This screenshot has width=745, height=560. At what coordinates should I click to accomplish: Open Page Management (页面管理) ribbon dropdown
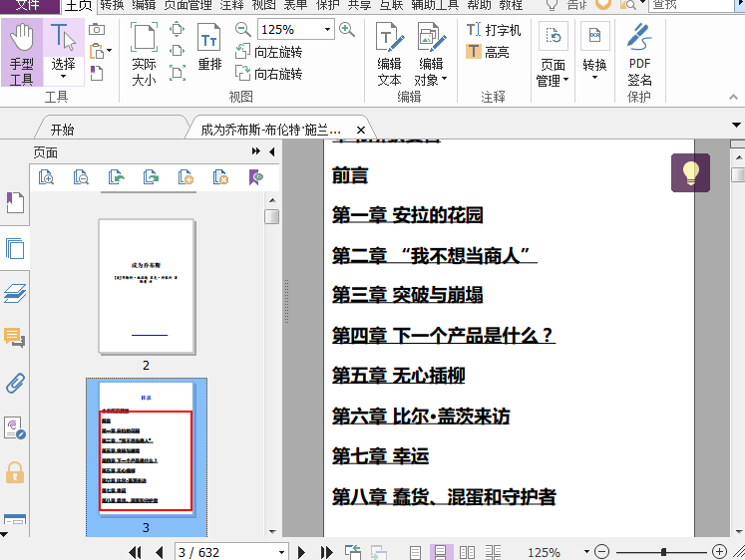[553, 54]
